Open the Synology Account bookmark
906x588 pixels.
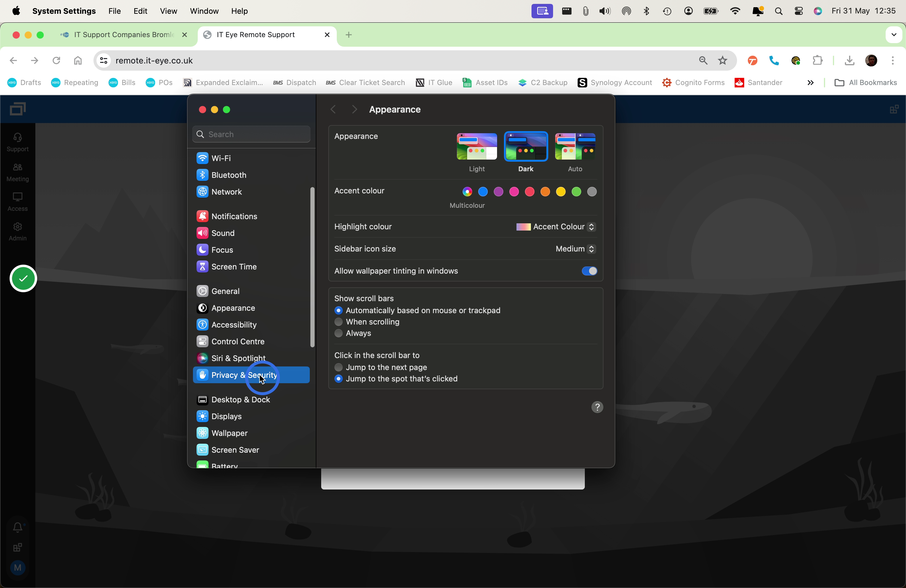614,83
